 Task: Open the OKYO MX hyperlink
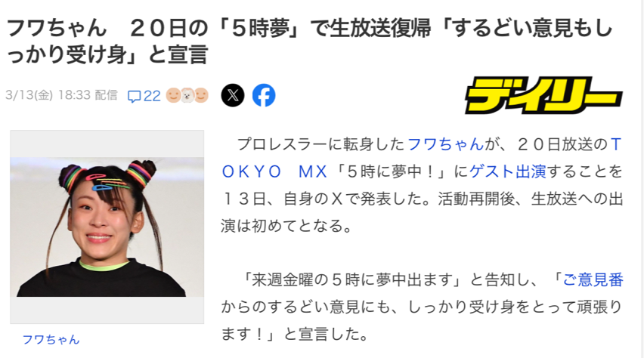pos(274,171)
